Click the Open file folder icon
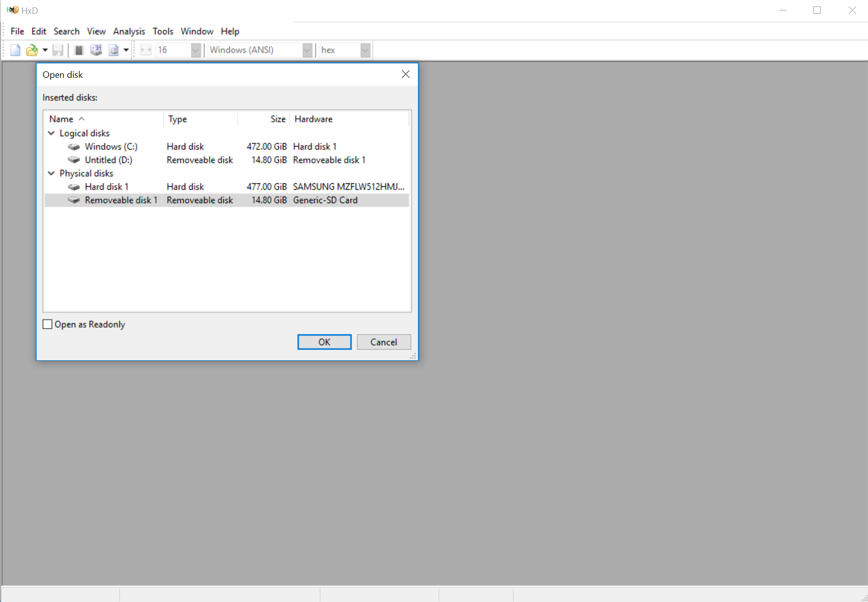 32,50
